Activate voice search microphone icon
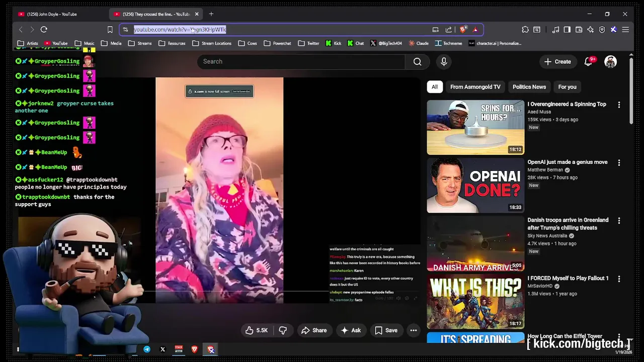The width and height of the screenshot is (644, 362). [444, 61]
